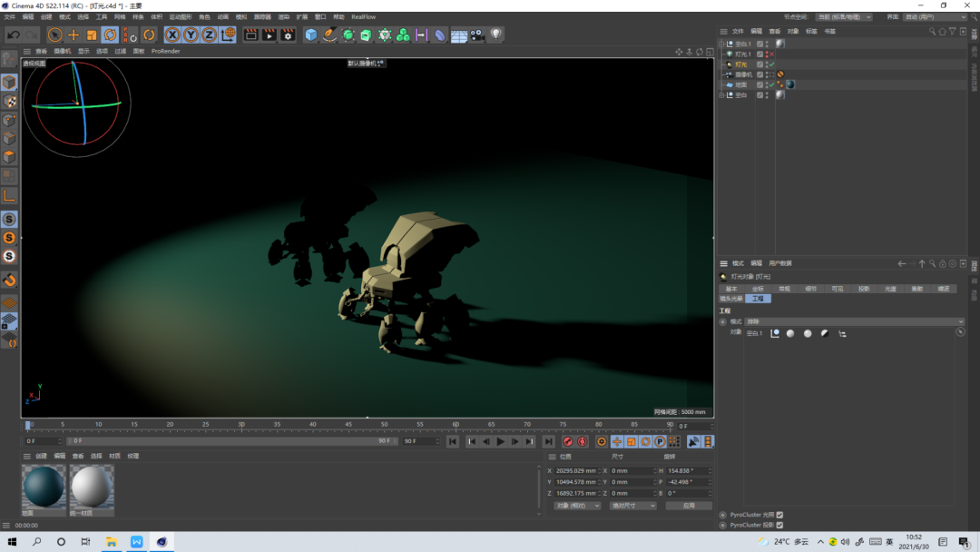This screenshot has height=552, width=980.
Task: Toggle Y axis lock
Action: pyautogui.click(x=191, y=35)
